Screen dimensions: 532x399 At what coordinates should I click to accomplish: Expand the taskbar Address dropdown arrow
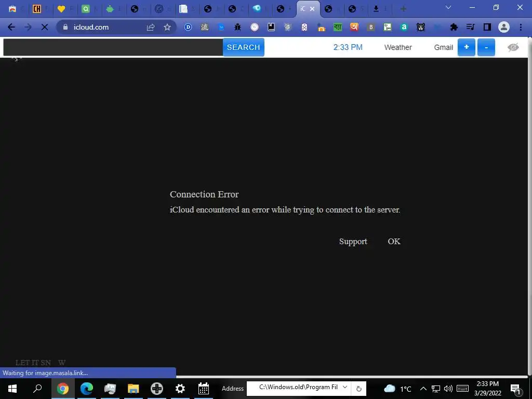click(x=345, y=388)
